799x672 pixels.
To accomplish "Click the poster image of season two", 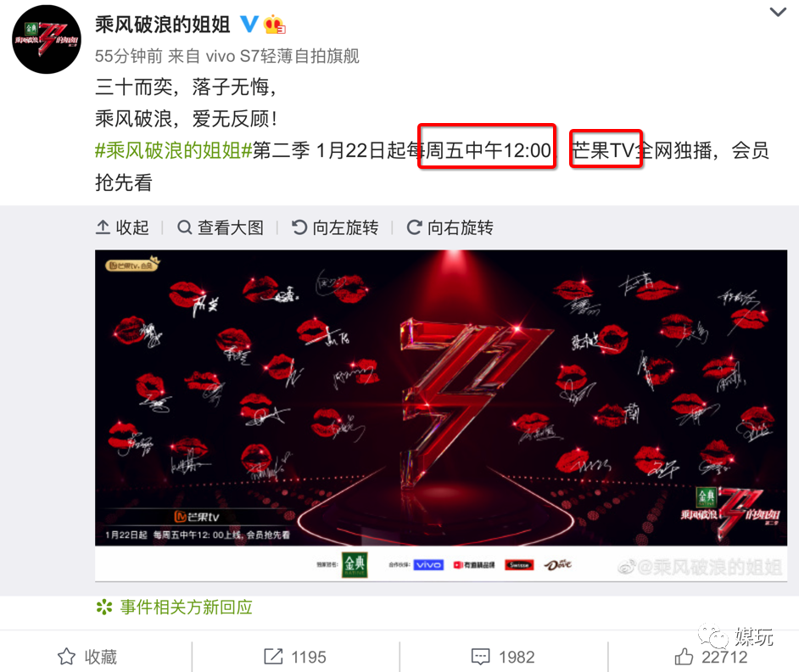I will pyautogui.click(x=441, y=415).
